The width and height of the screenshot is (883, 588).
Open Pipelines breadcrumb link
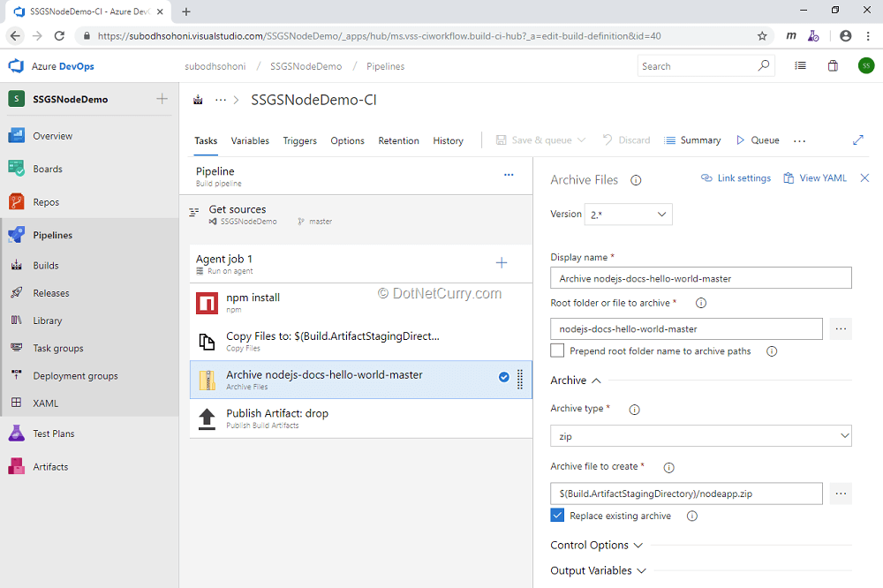pyautogui.click(x=385, y=66)
